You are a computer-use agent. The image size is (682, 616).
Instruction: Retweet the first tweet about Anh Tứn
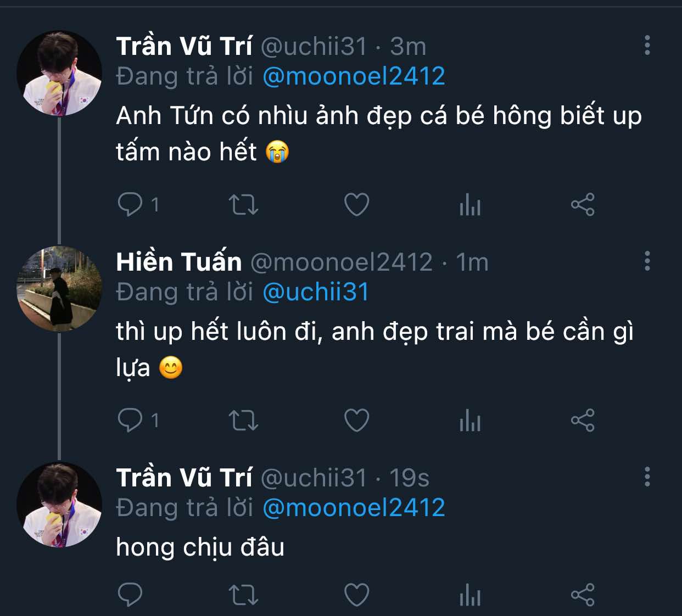(243, 205)
